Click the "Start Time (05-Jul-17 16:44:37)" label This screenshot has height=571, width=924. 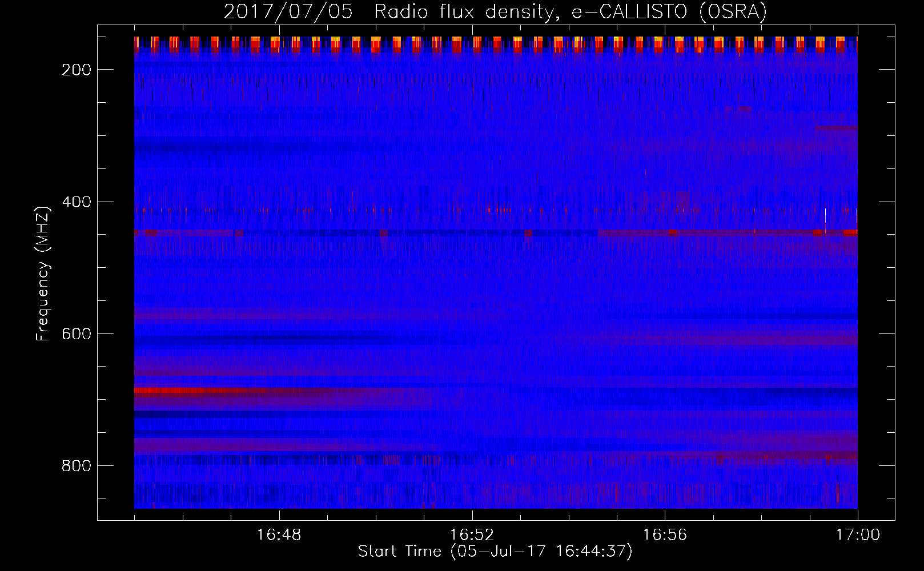coord(495,551)
